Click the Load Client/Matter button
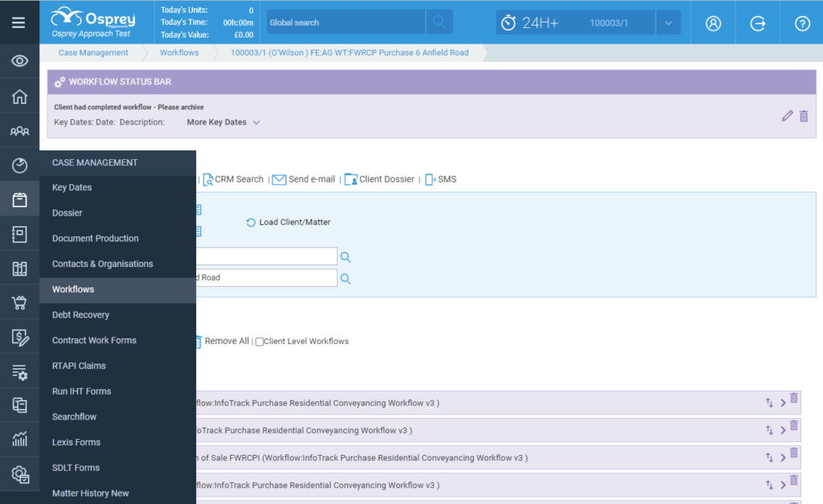823x504 pixels. pos(288,223)
